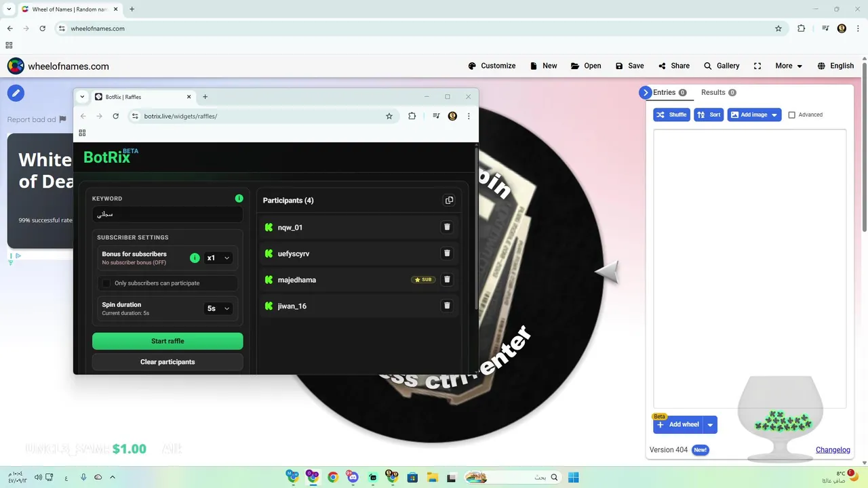
Task: Shuffle the wheel entries
Action: pos(671,115)
